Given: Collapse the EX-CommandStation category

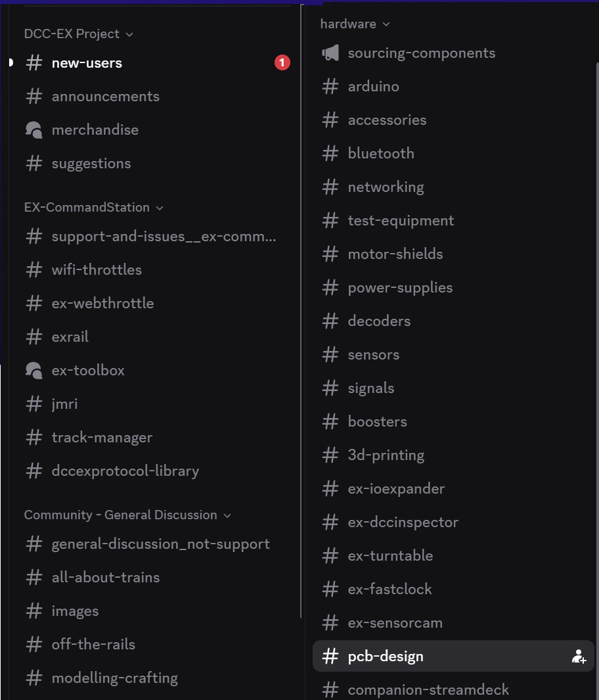Looking at the screenshot, I should tap(159, 208).
